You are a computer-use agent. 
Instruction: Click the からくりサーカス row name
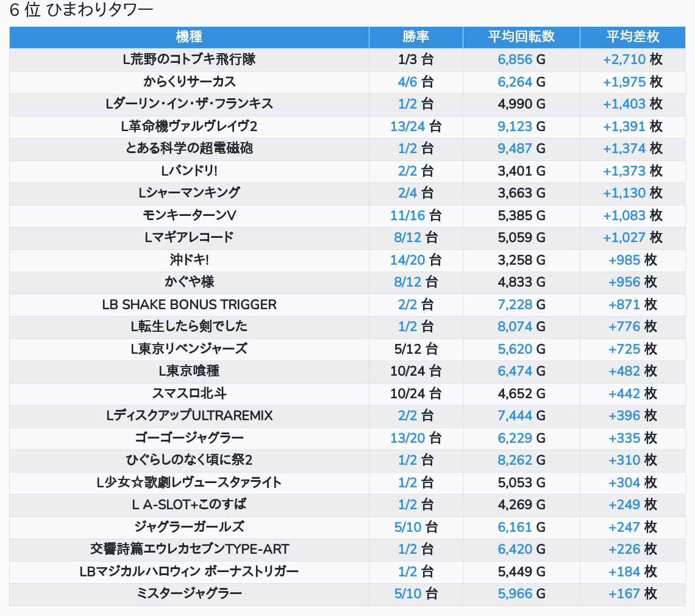[189, 82]
